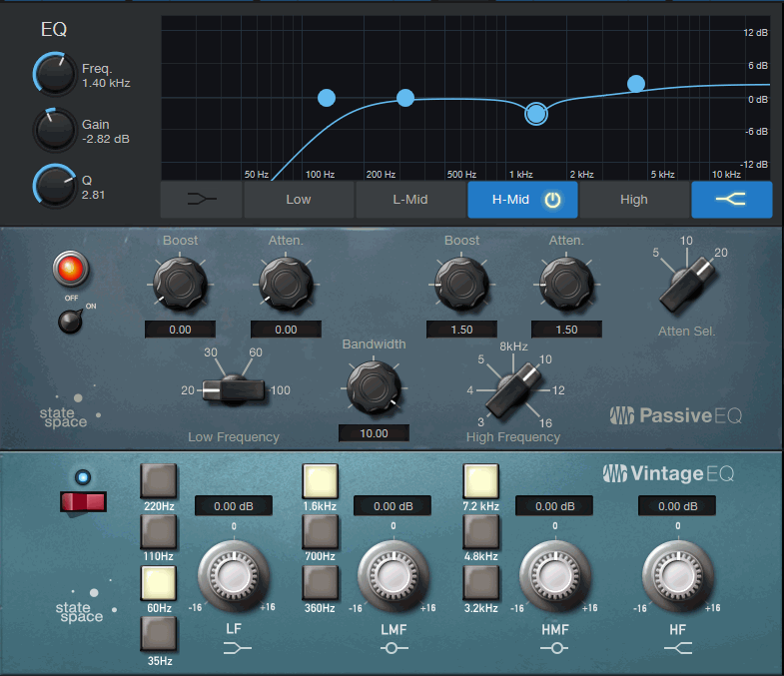Click the LMF 0.00 dB value display
Image resolution: width=784 pixels, height=676 pixels.
click(393, 506)
